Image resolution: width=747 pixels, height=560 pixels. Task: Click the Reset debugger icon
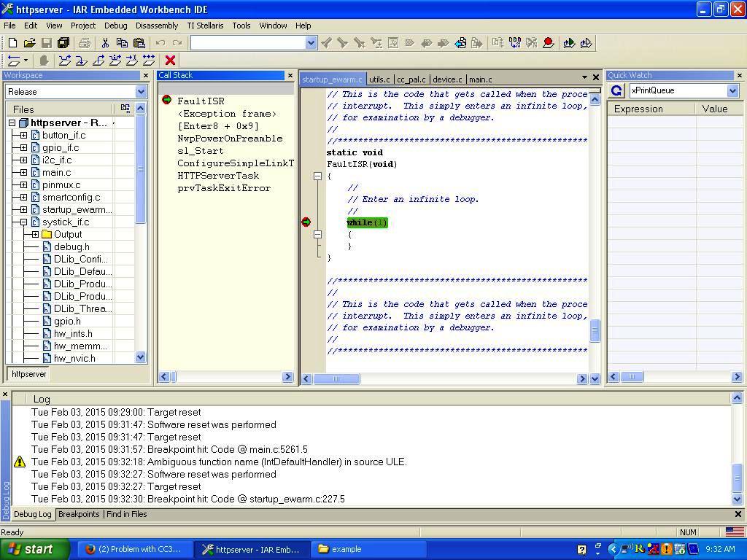point(14,61)
